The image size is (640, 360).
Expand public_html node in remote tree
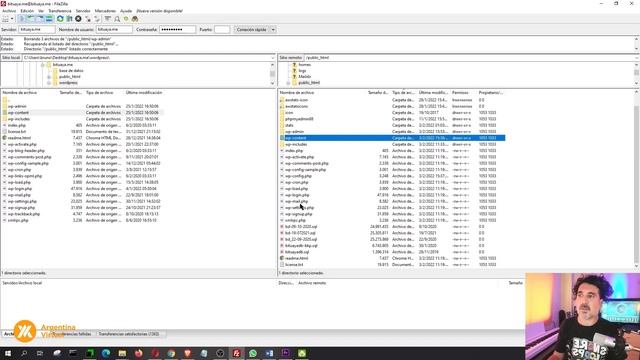click(x=288, y=83)
